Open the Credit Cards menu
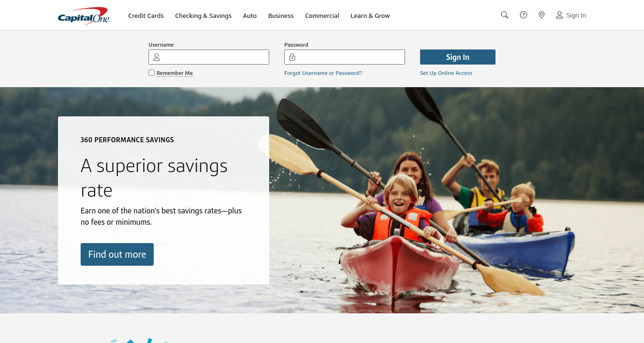 point(146,16)
